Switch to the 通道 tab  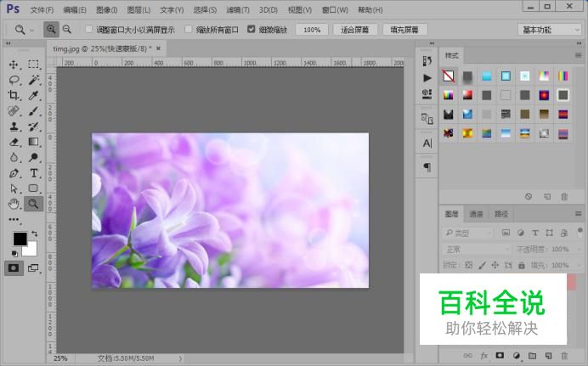tap(476, 214)
